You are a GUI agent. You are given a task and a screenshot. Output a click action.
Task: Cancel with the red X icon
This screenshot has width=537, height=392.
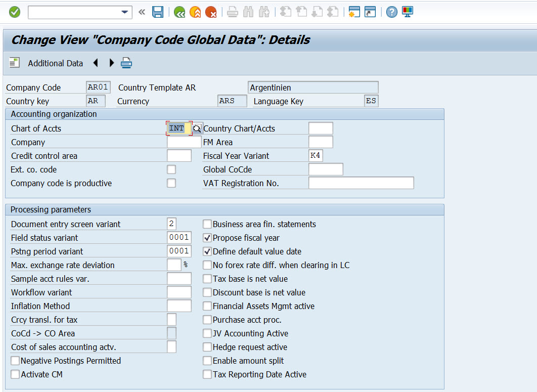pos(212,12)
